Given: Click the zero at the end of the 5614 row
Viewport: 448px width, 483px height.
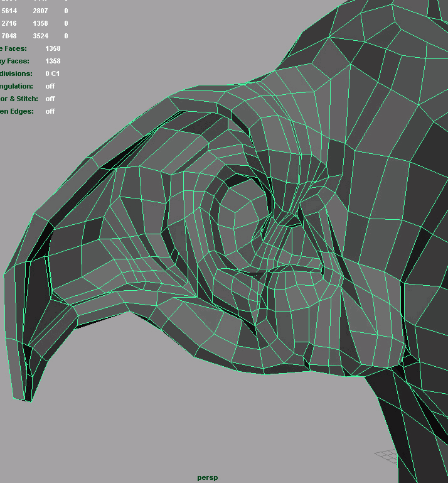Looking at the screenshot, I should (x=66, y=11).
